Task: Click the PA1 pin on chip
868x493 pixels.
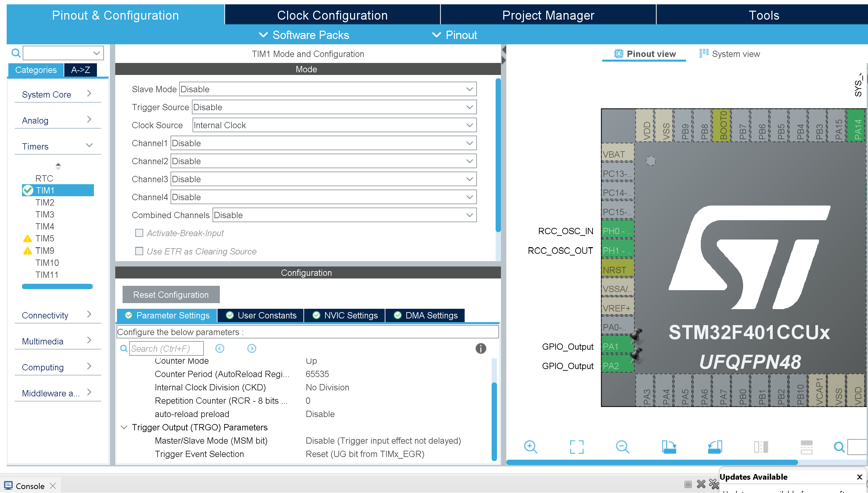Action: pos(617,347)
